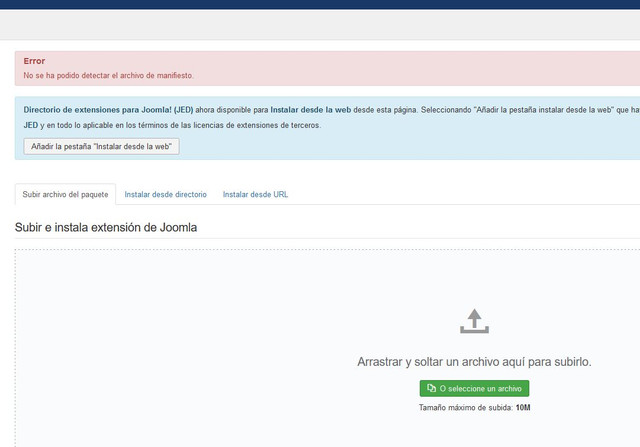Viewport: 640px width, 447px height.
Task: Click 'Subir e instala extensión de Joomla' heading
Action: point(106,227)
